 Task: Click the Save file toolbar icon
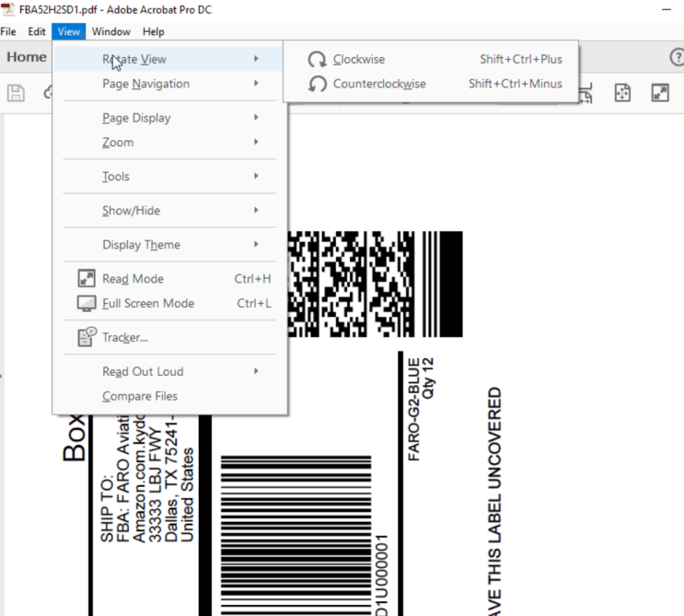click(16, 93)
